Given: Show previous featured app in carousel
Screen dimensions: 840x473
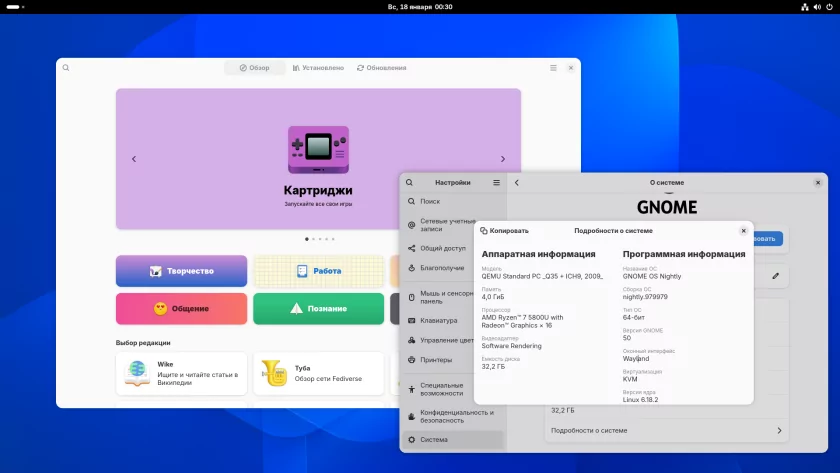Looking at the screenshot, I should (134, 159).
